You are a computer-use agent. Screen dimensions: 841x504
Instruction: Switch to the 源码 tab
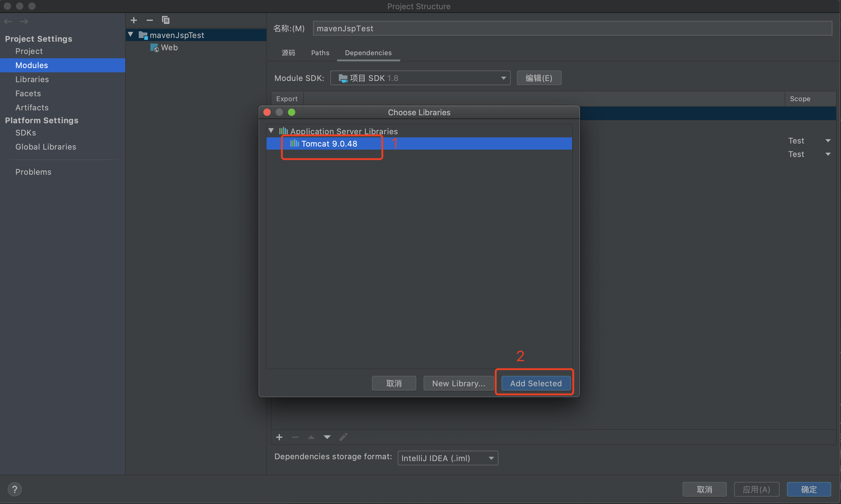point(288,53)
